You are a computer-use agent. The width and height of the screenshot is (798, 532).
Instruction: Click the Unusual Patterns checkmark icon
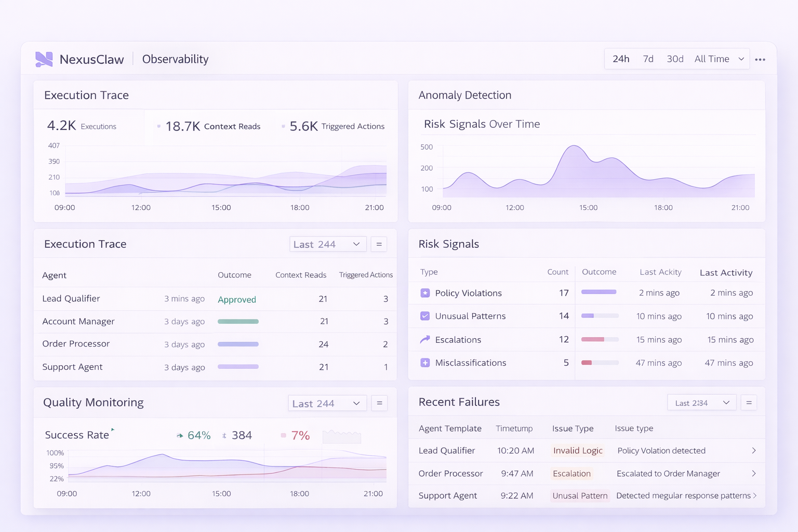pos(425,316)
